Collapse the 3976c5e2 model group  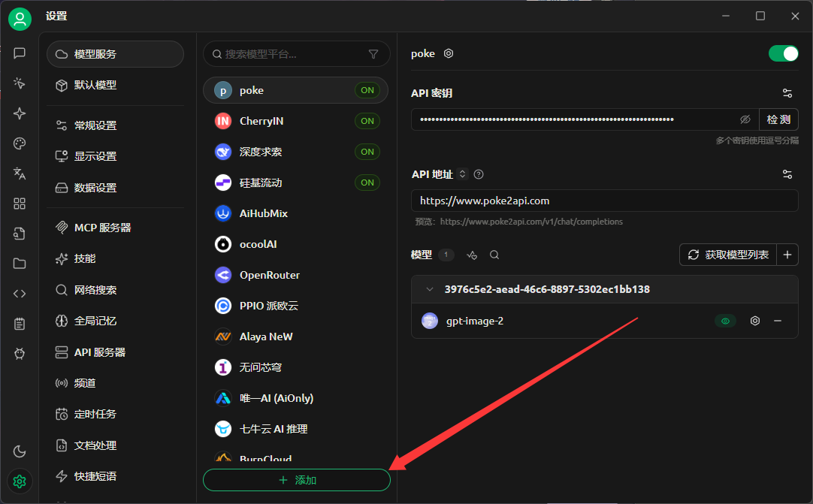pos(430,289)
